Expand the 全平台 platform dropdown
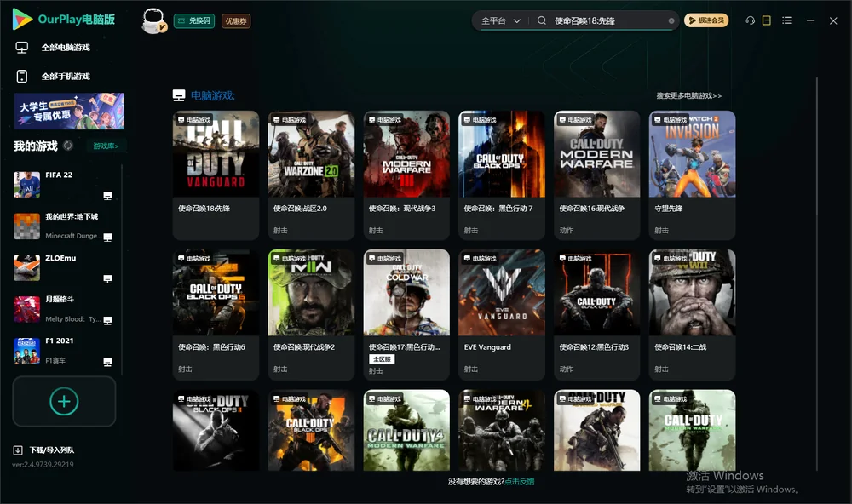This screenshot has height=504, width=852. [x=500, y=20]
